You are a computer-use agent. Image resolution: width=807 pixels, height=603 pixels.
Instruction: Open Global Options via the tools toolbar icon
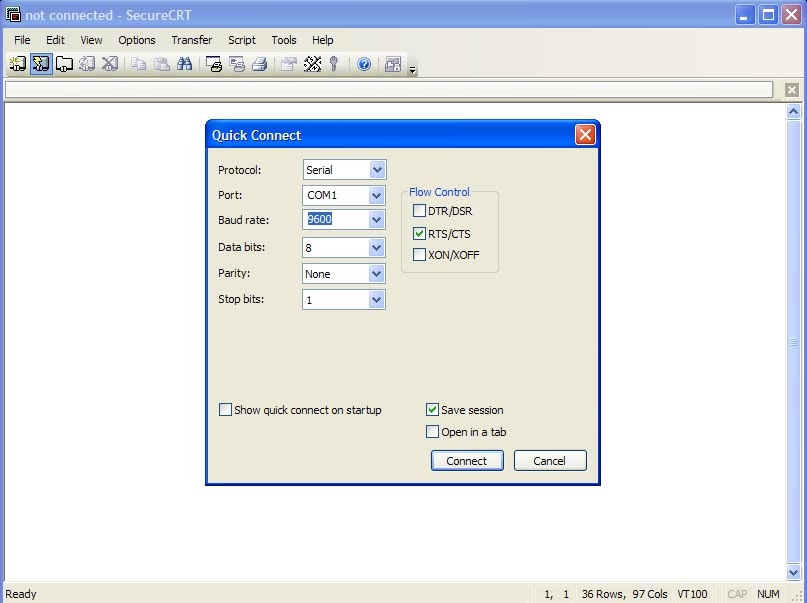[x=311, y=63]
